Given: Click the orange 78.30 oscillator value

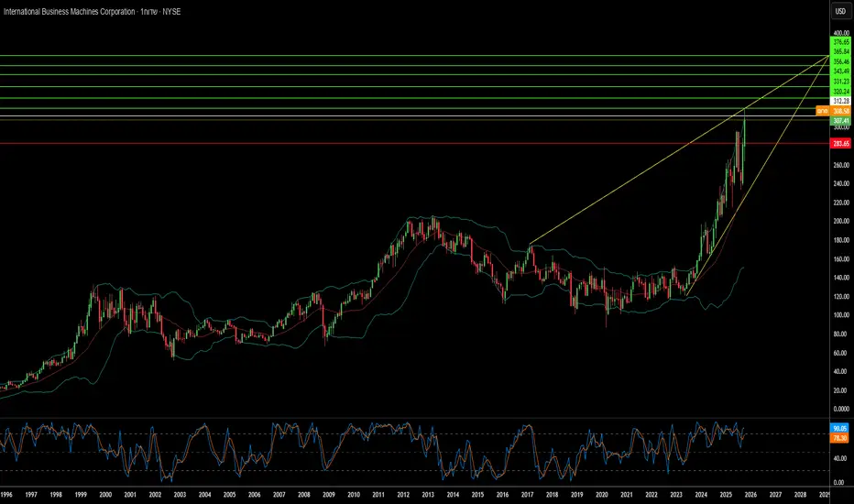Looking at the screenshot, I should (x=840, y=438).
